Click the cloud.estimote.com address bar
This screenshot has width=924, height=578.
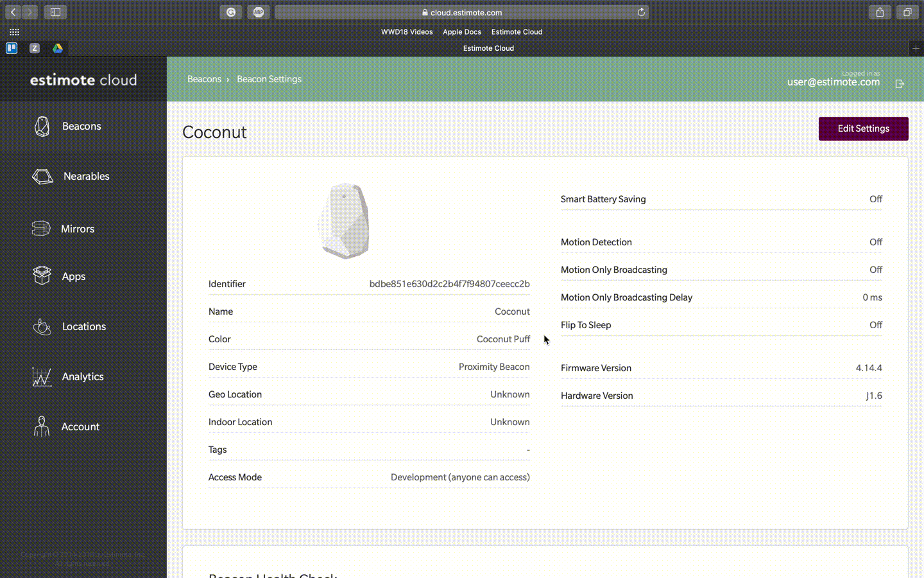[x=462, y=12]
